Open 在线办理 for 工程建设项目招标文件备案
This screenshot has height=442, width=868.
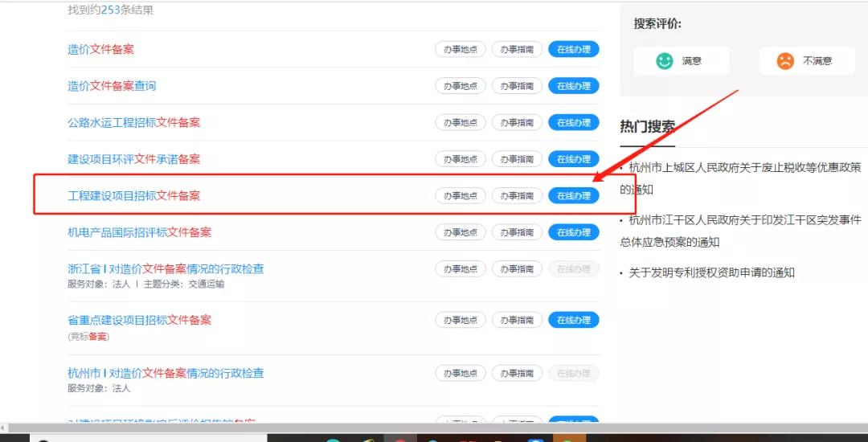point(574,195)
